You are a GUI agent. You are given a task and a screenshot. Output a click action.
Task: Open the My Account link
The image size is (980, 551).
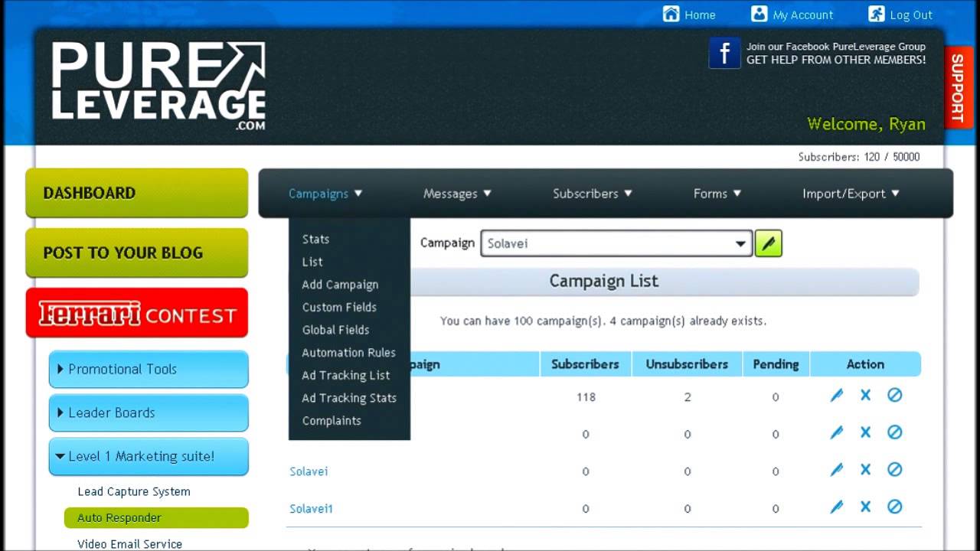803,15
